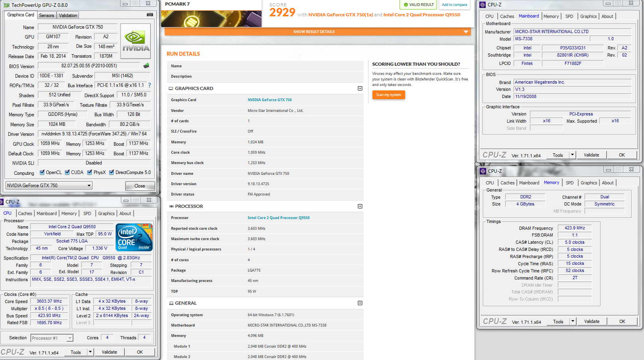Click the General section computer icon
The height and width of the screenshot is (360, 644).
click(171, 303)
